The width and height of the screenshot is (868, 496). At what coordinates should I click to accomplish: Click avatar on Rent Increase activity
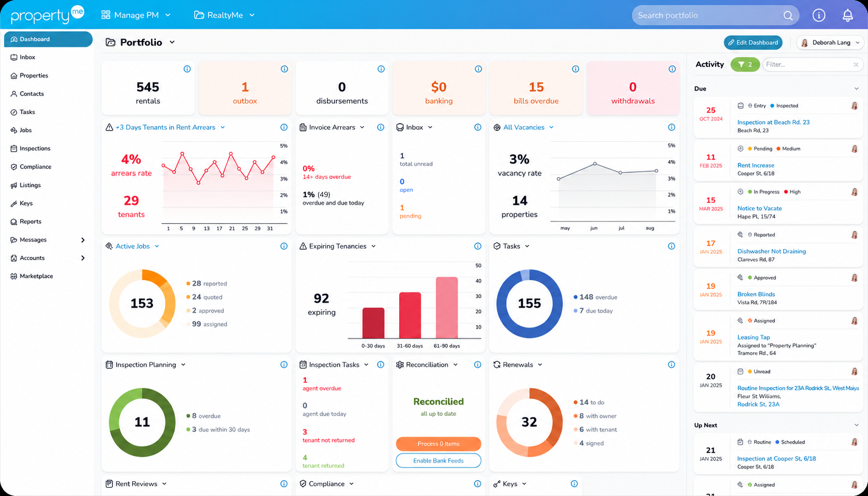pyautogui.click(x=854, y=149)
